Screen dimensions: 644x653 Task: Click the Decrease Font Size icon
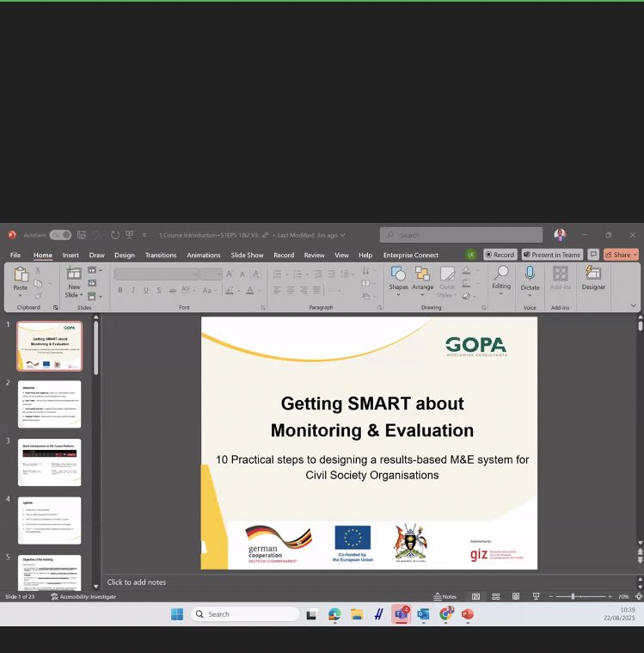click(242, 274)
